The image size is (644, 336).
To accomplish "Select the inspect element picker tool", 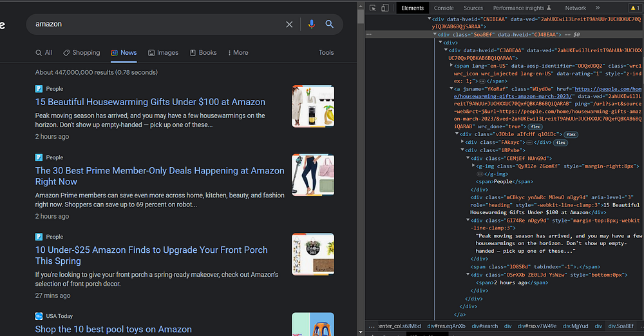I will (372, 8).
